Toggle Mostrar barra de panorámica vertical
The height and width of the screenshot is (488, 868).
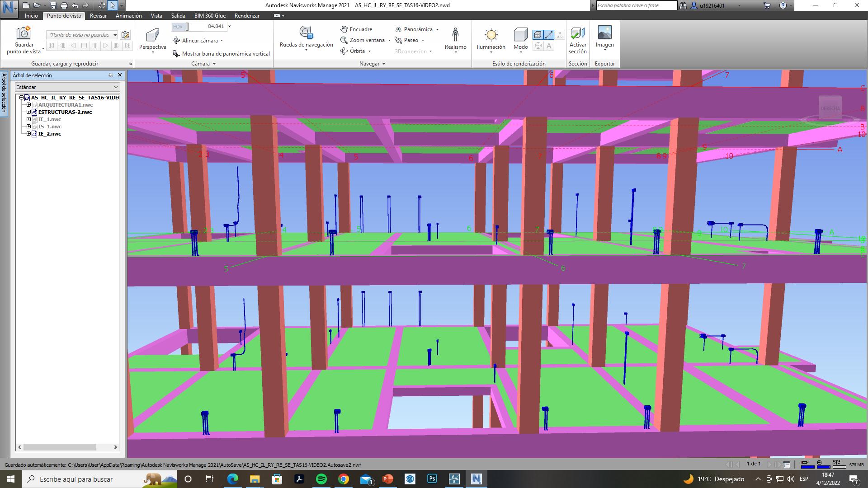[221, 54]
